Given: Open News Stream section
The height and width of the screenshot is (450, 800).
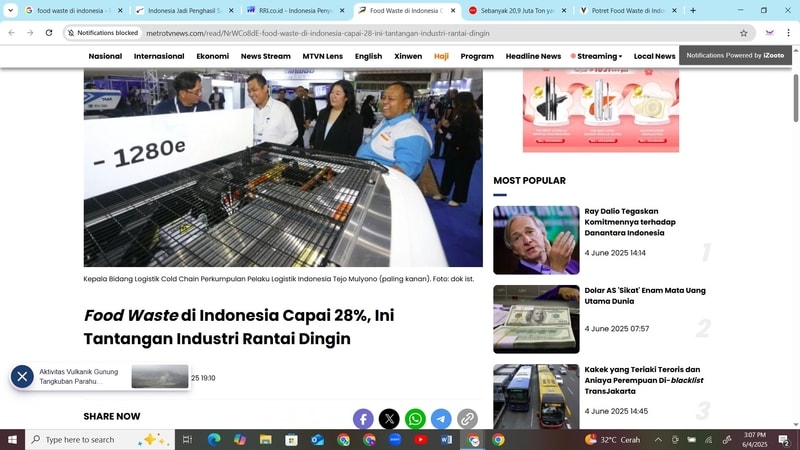Looking at the screenshot, I should (265, 56).
